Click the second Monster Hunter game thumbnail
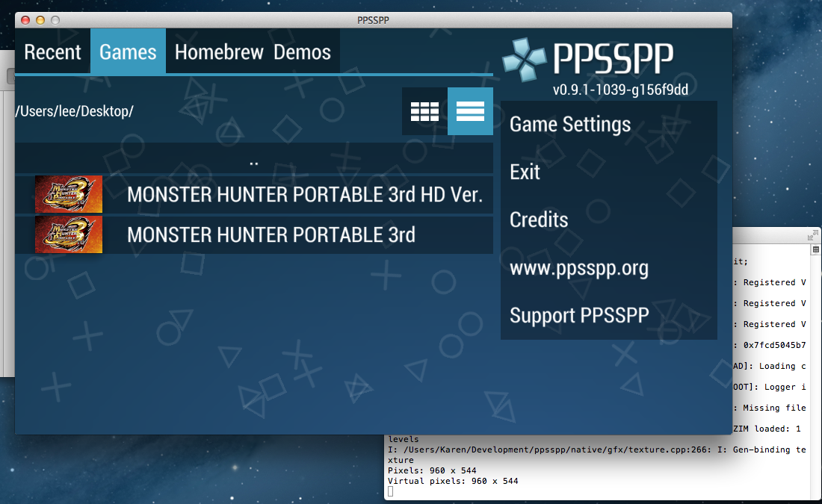The image size is (822, 504). point(68,235)
